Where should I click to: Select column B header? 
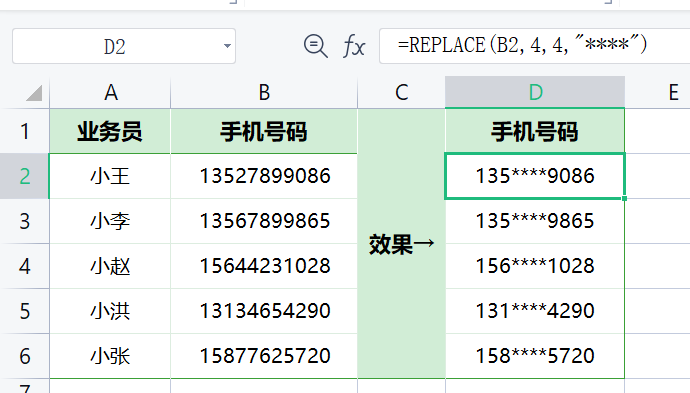(x=264, y=92)
